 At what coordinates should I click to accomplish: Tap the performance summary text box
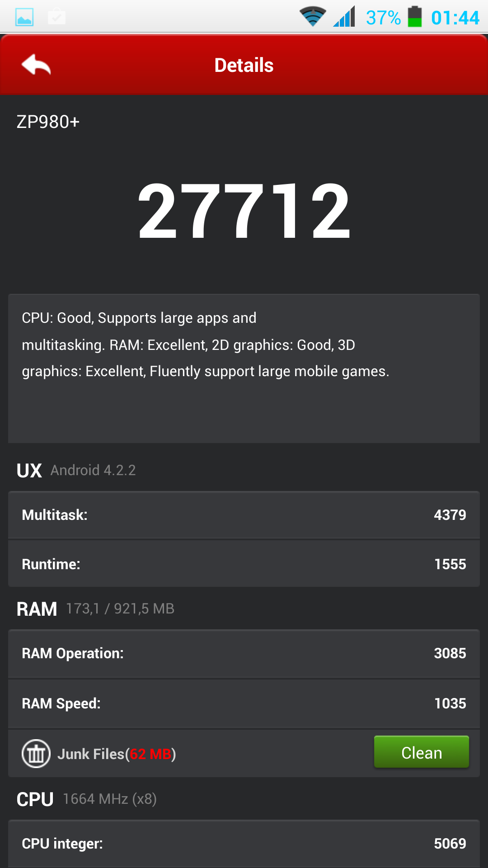point(244,368)
